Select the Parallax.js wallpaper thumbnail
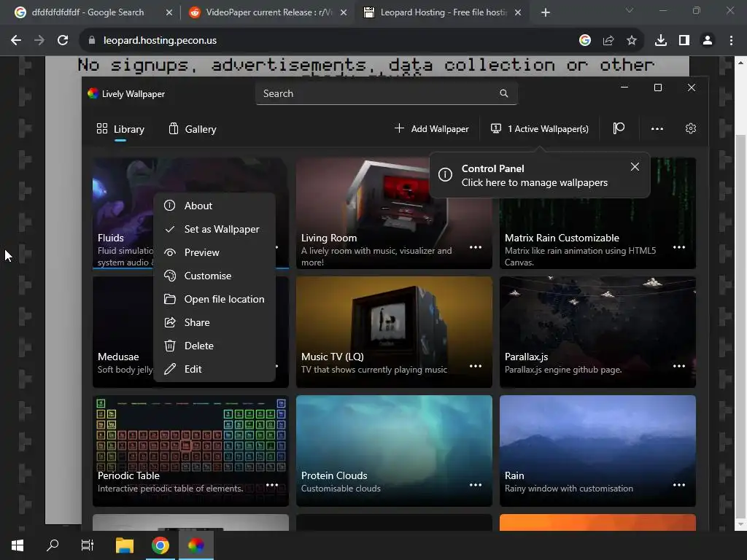The image size is (747, 560). tap(597, 332)
